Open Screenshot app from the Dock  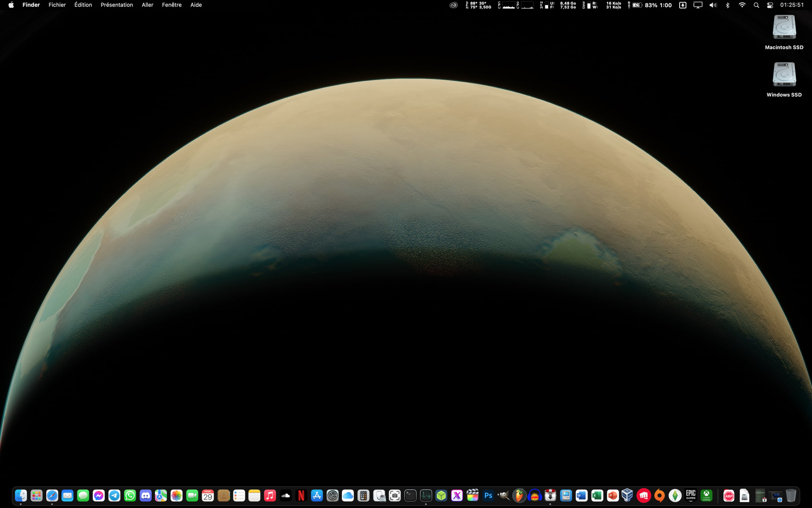pos(395,495)
